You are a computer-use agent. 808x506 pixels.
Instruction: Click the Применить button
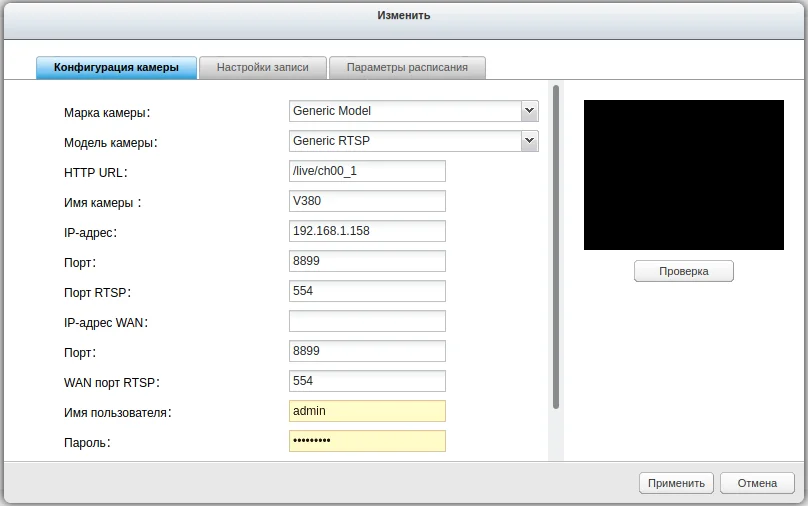point(676,483)
